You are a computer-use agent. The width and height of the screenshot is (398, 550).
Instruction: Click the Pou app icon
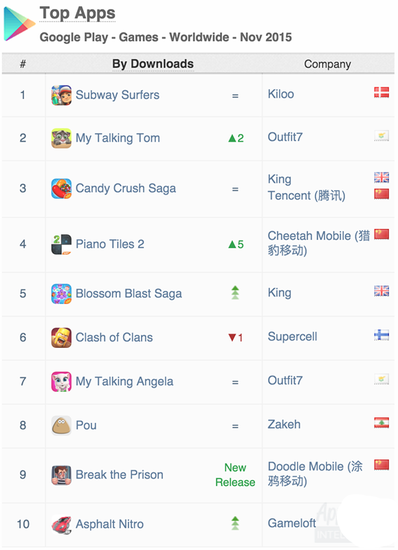point(61,425)
